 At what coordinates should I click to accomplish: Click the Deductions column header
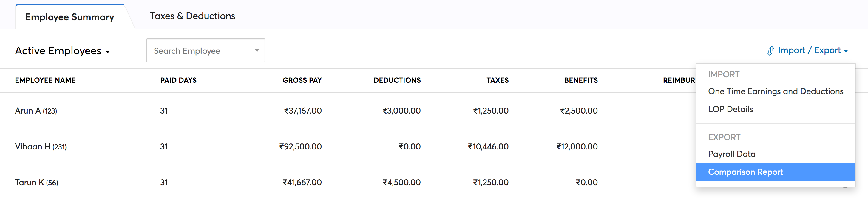click(397, 80)
